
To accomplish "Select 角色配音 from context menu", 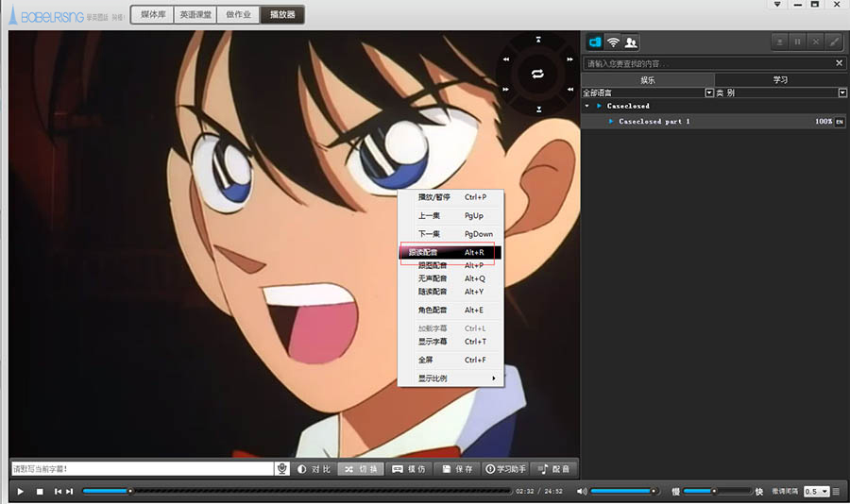I will 451,310.
